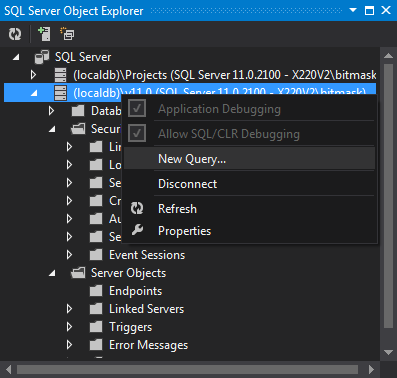The height and width of the screenshot is (378, 397).
Task: Expand the Triggers node
Action: [69, 327]
